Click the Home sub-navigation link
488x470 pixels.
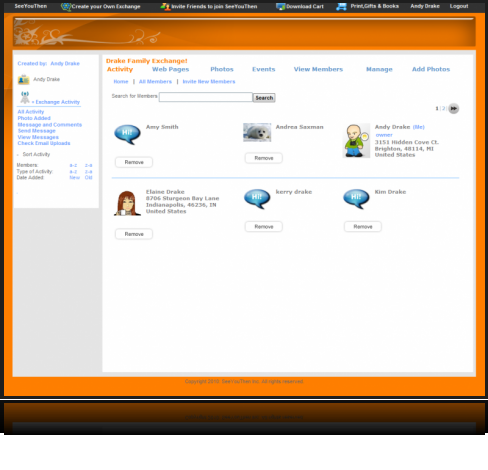(121, 82)
